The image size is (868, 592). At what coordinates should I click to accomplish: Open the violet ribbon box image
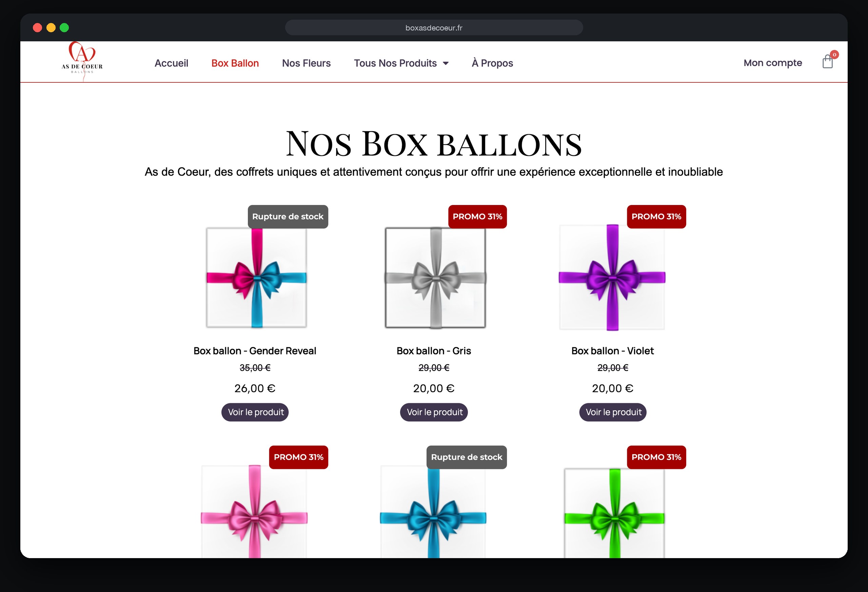[x=612, y=277]
